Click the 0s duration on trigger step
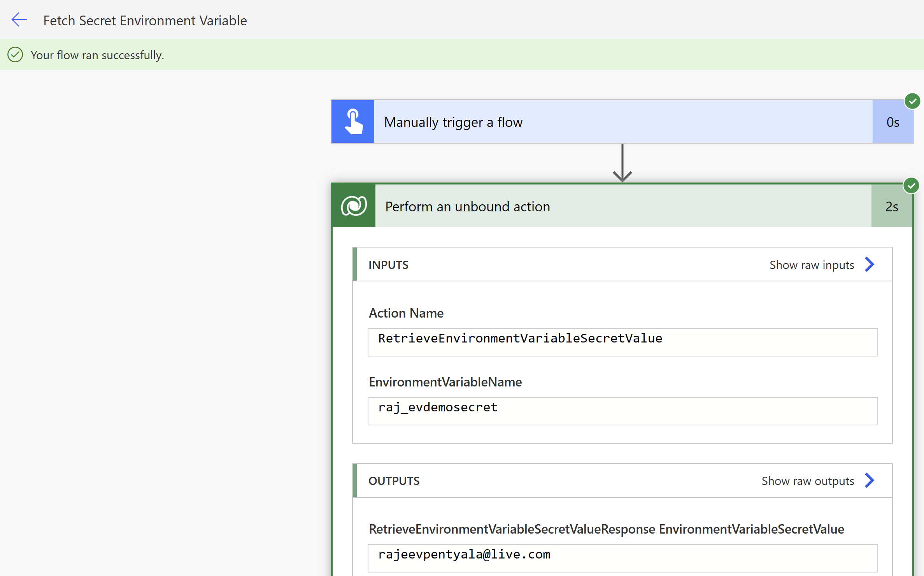The height and width of the screenshot is (576, 924). click(x=892, y=122)
